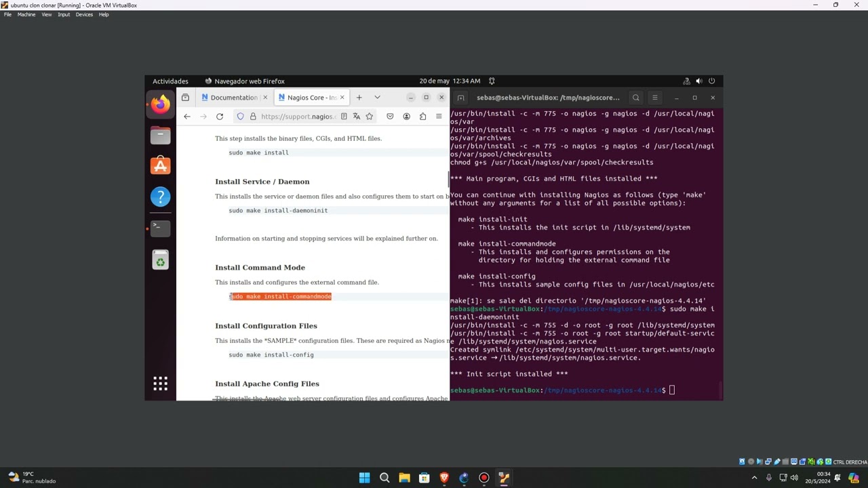Image resolution: width=868 pixels, height=488 pixels.
Task: Open the weather widget showing 19°C
Action: (x=31, y=478)
